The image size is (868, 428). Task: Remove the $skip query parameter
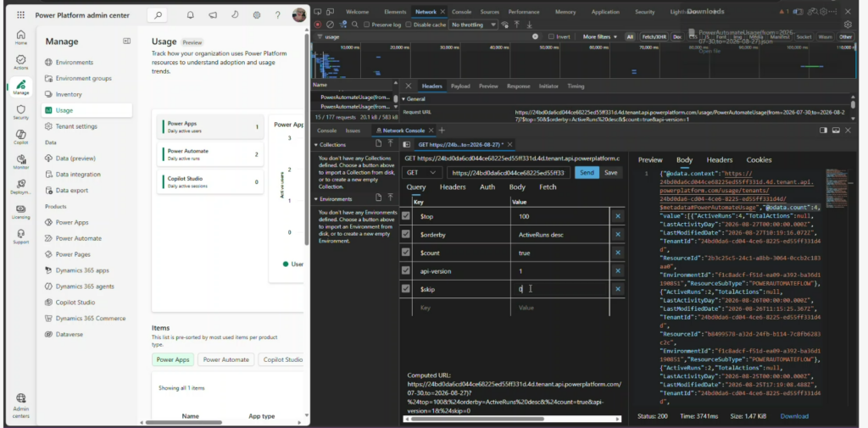tap(618, 289)
